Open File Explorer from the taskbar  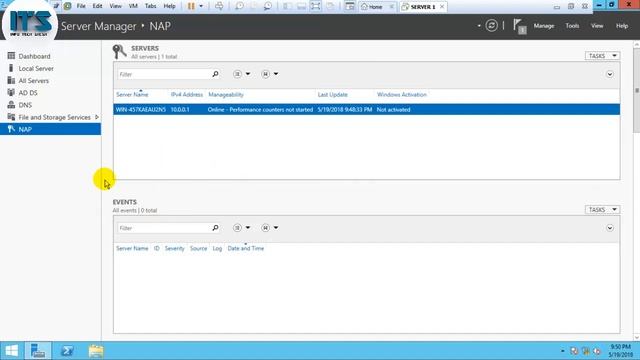tap(96, 351)
